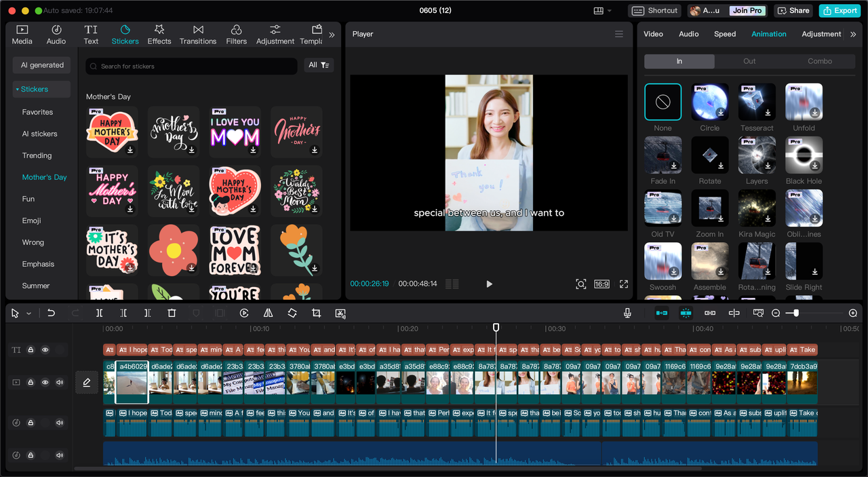Switch to the Speed tab

tap(725, 34)
